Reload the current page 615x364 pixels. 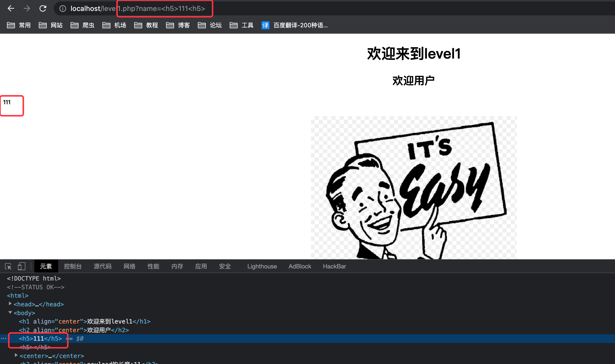click(43, 8)
